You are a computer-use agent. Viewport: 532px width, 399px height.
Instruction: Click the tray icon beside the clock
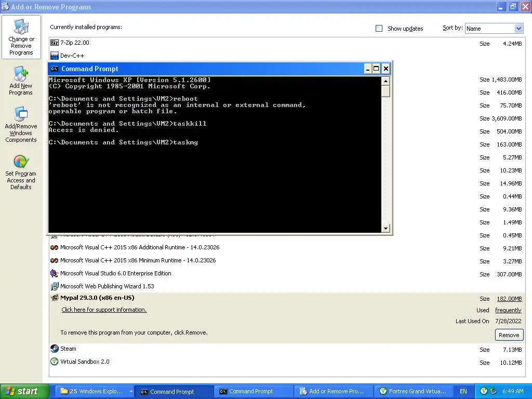pos(493,391)
